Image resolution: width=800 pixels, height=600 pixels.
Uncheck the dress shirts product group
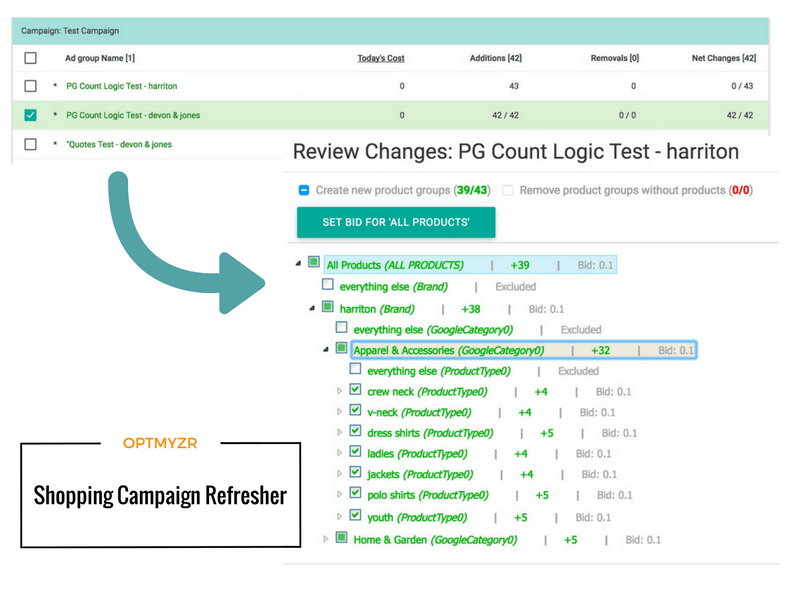click(355, 432)
